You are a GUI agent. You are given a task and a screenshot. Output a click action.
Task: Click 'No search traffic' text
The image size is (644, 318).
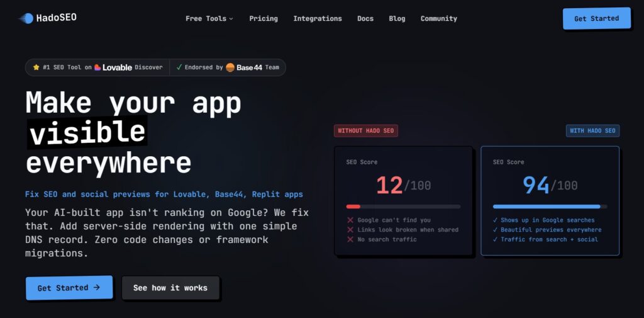387,239
